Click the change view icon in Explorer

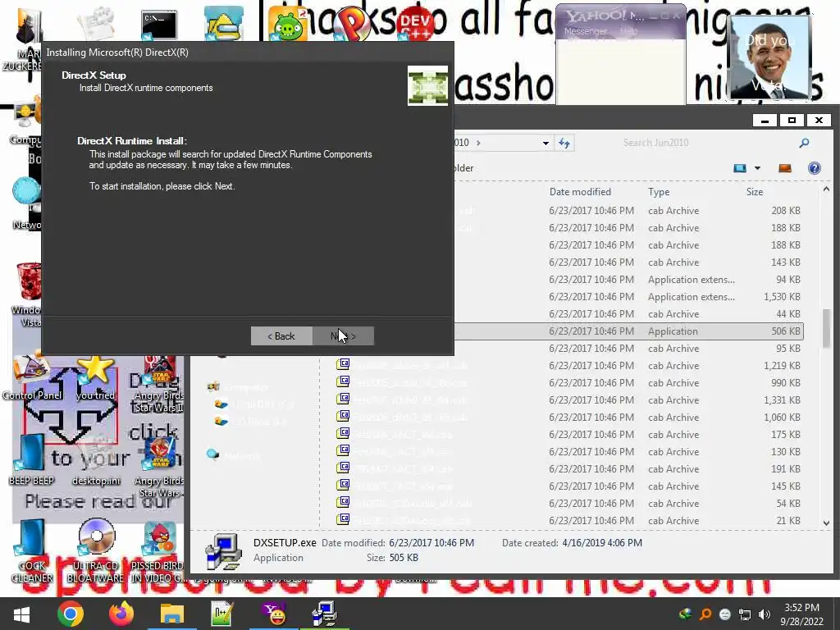(x=740, y=168)
